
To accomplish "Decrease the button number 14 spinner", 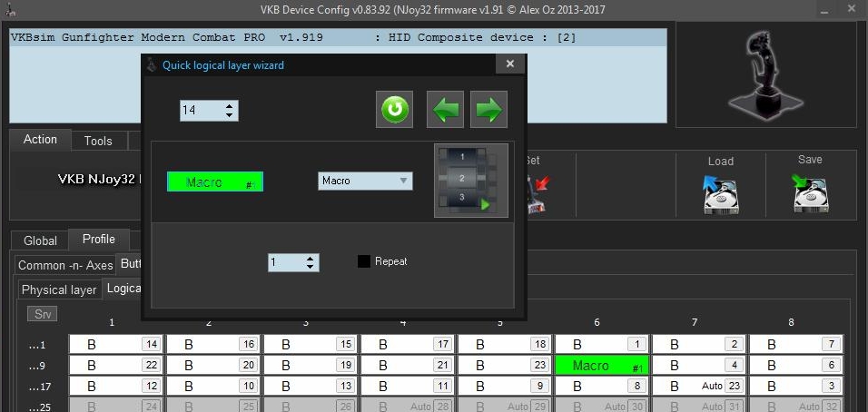I will (229, 115).
